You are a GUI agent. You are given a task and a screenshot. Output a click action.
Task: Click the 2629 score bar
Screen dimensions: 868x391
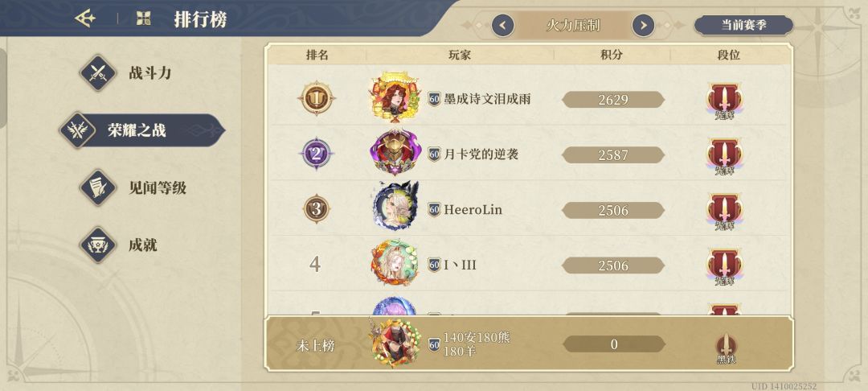pyautogui.click(x=613, y=99)
